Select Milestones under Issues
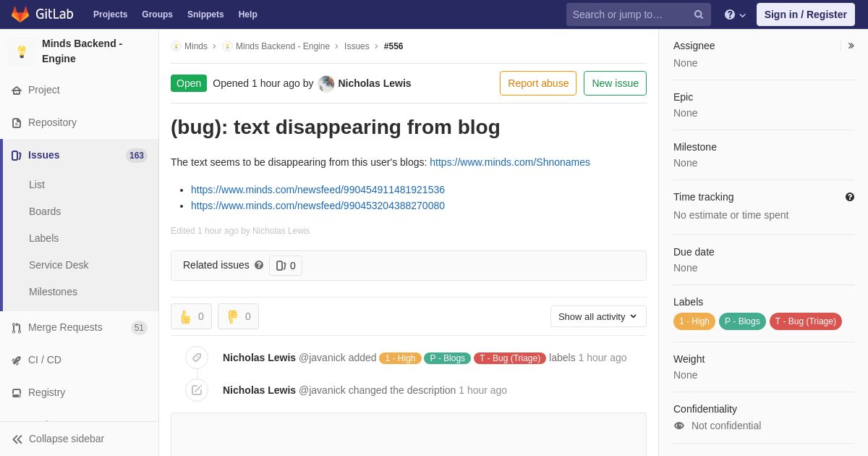This screenshot has height=456, width=868. pos(53,292)
